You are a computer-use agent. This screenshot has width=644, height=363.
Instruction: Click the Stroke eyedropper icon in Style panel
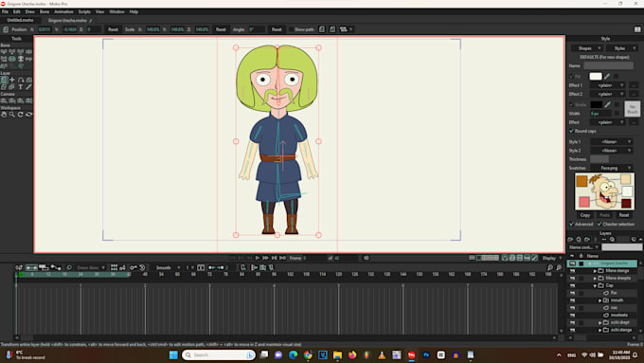pyautogui.click(x=607, y=104)
